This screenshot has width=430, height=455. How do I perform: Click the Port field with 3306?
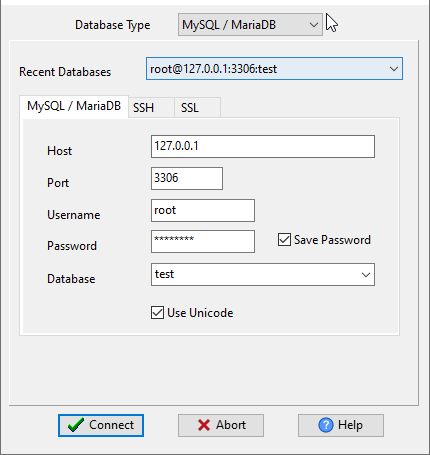[187, 179]
